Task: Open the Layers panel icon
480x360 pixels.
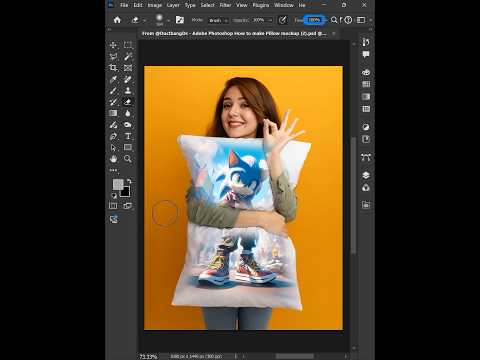Action: 366,175
